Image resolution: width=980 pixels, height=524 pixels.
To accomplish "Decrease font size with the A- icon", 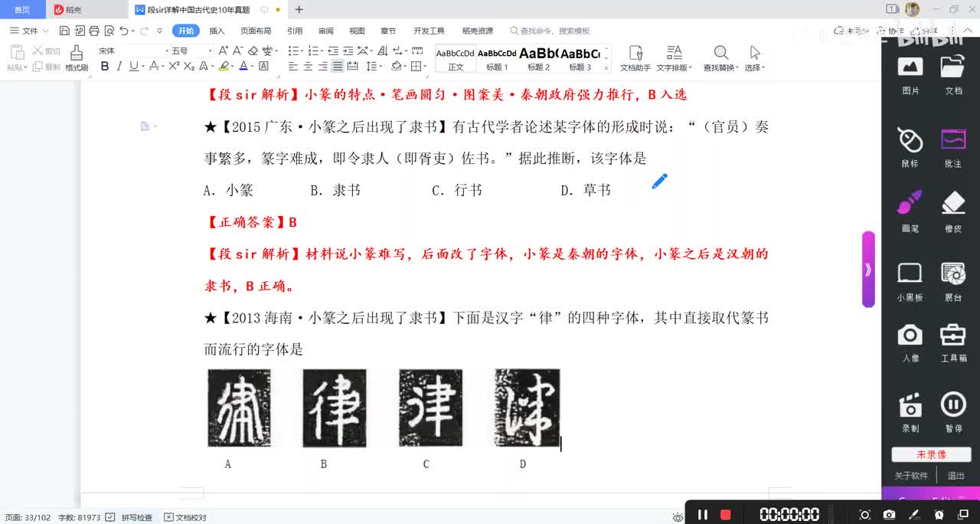I will tap(238, 51).
